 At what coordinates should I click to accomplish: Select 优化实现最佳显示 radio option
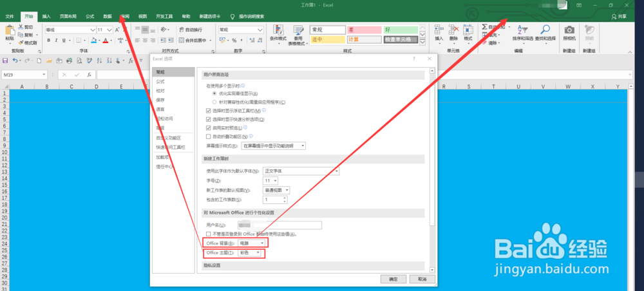(x=214, y=93)
